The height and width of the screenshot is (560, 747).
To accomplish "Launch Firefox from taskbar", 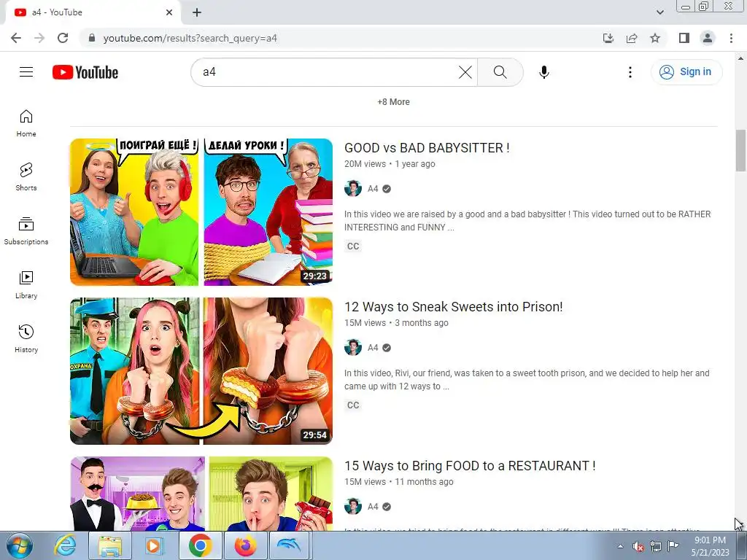I will 245,545.
